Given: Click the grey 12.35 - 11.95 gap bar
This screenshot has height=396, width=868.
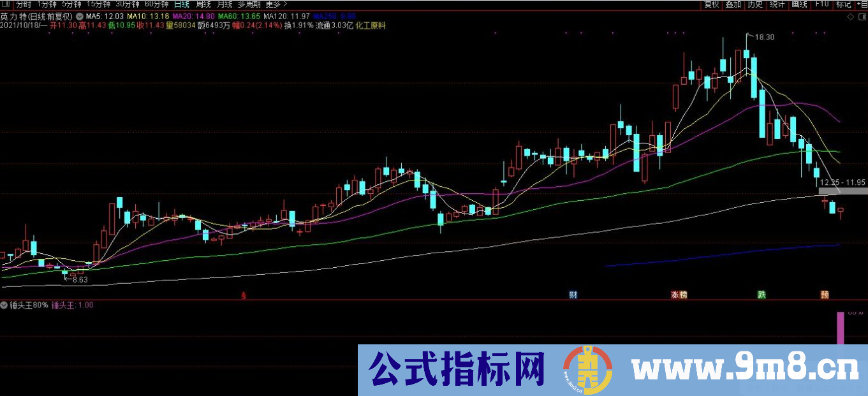Looking at the screenshot, I should coord(842,191).
